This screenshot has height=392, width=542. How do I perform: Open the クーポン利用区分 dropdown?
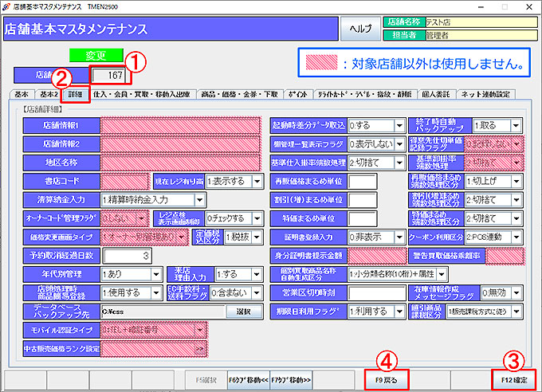pyautogui.click(x=516, y=237)
